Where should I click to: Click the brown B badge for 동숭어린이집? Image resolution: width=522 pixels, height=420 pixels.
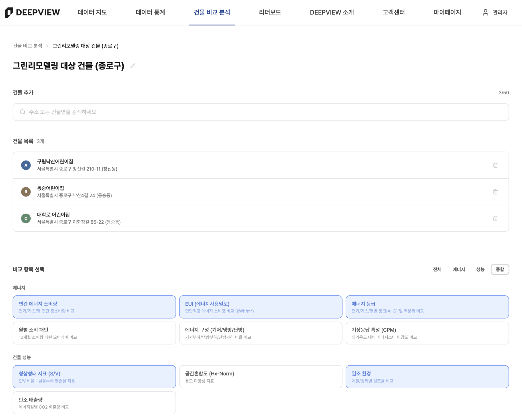pyautogui.click(x=26, y=192)
